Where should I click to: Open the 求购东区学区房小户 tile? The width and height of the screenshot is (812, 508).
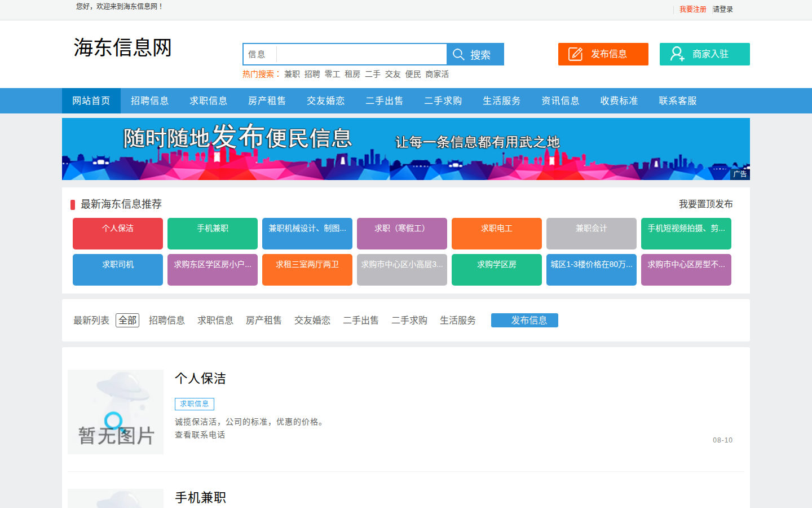coord(213,270)
